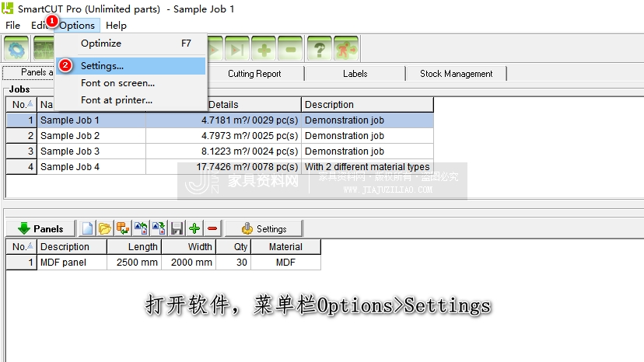The image size is (644, 362).
Task: Choose Optimize from the Options menu
Action: pyautogui.click(x=131, y=44)
